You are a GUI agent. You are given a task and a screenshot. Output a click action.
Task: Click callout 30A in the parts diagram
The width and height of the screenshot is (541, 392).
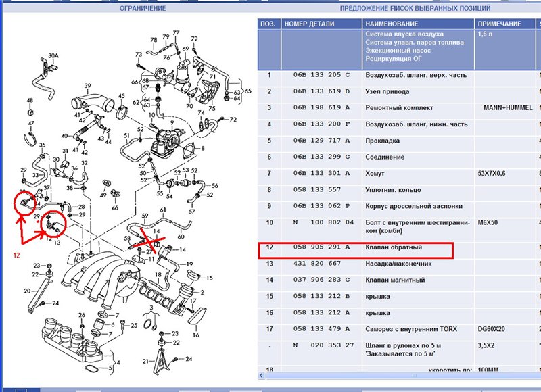pyautogui.click(x=53, y=55)
